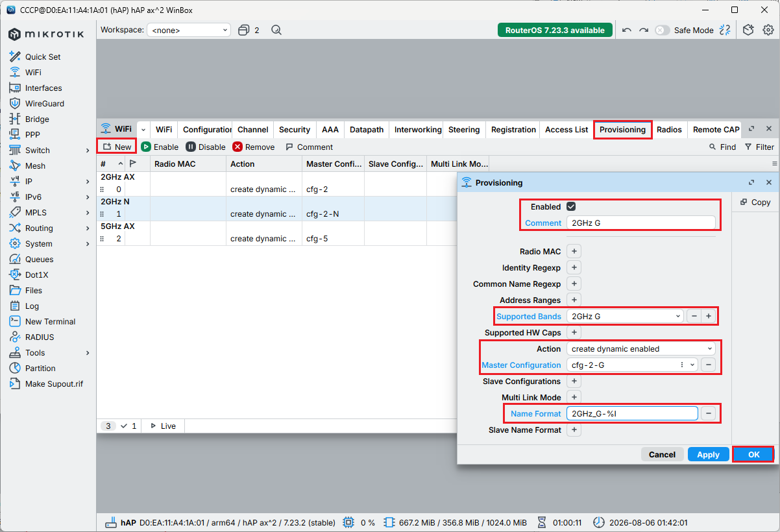Click the icon left of the settings gear
Viewport: 780px width, 532px height.
[748, 30]
